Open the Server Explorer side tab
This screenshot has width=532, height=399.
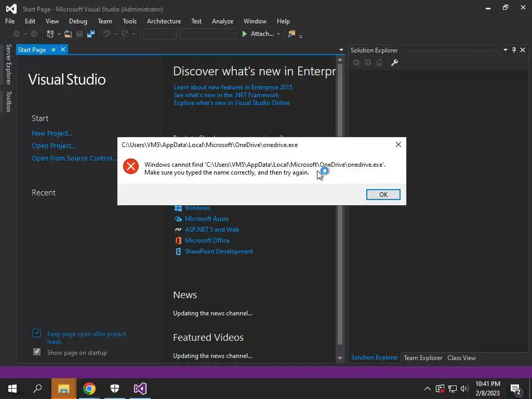[8, 64]
